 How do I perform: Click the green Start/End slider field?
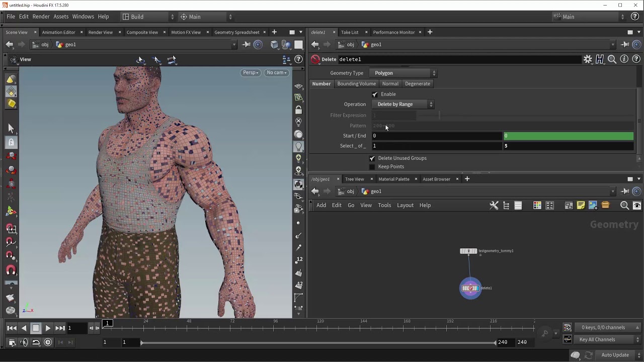(x=569, y=136)
